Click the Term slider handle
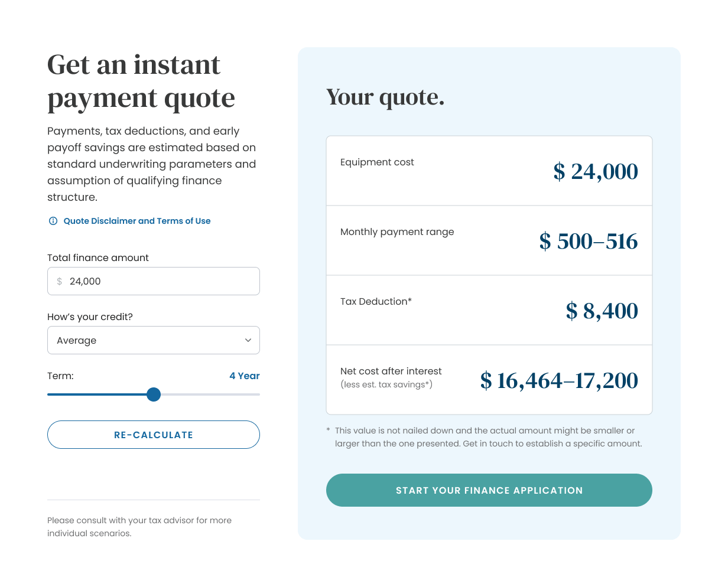Screen dimensions: 728x587 click(154, 394)
